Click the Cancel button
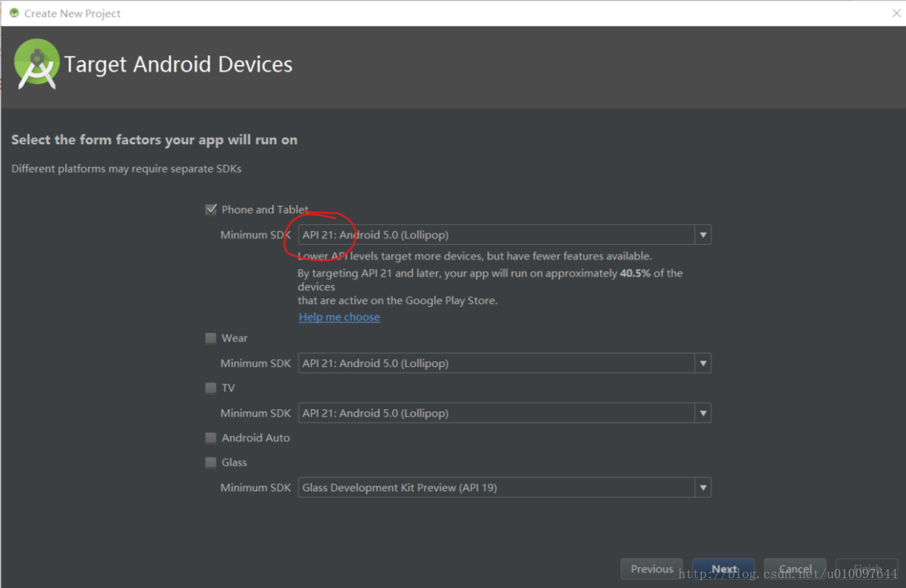Image resolution: width=906 pixels, height=588 pixels. click(796, 569)
